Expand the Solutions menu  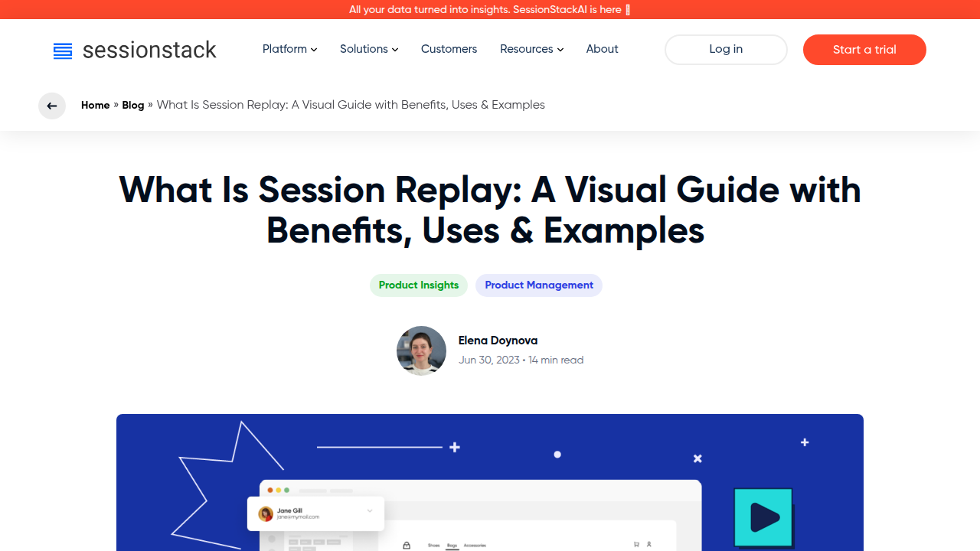point(369,49)
